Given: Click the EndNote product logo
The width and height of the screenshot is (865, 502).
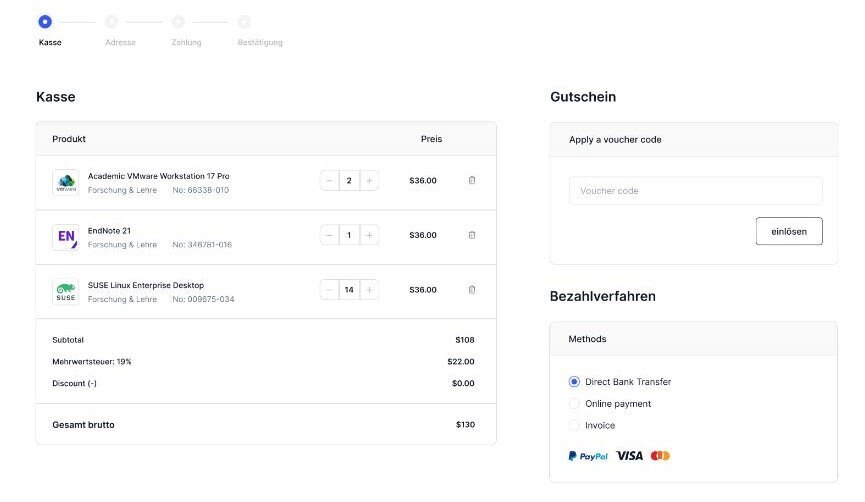Looking at the screenshot, I should click(x=66, y=237).
